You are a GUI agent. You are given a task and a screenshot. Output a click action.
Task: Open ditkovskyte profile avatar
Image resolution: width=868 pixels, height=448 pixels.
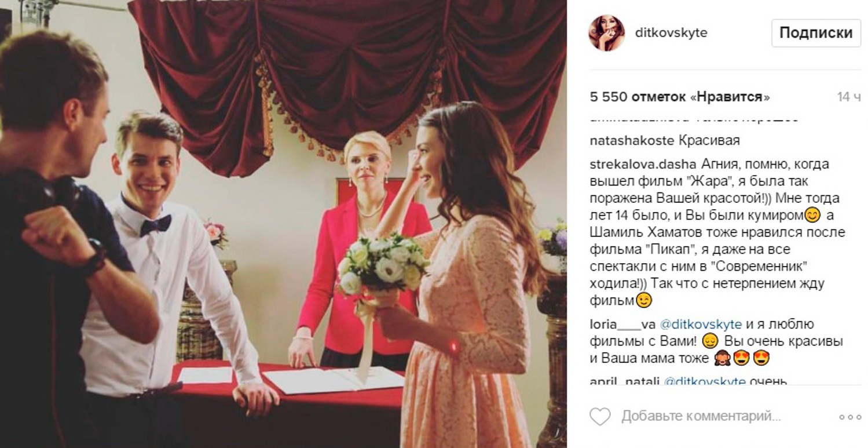[x=606, y=33]
